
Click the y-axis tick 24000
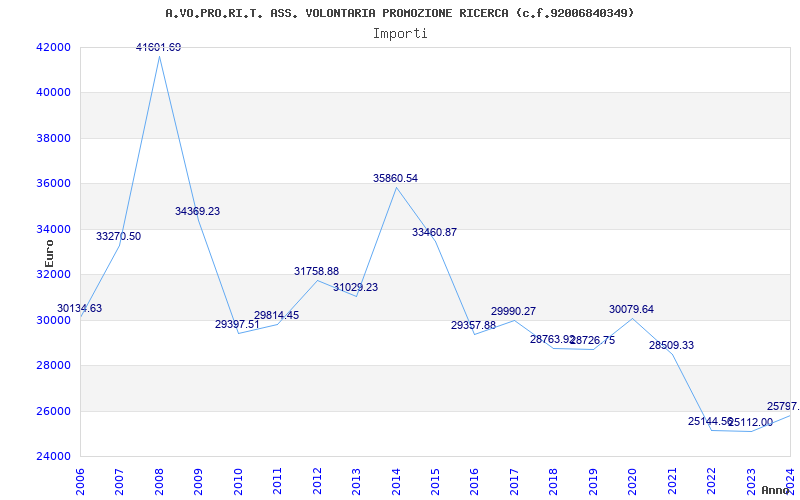(53, 457)
